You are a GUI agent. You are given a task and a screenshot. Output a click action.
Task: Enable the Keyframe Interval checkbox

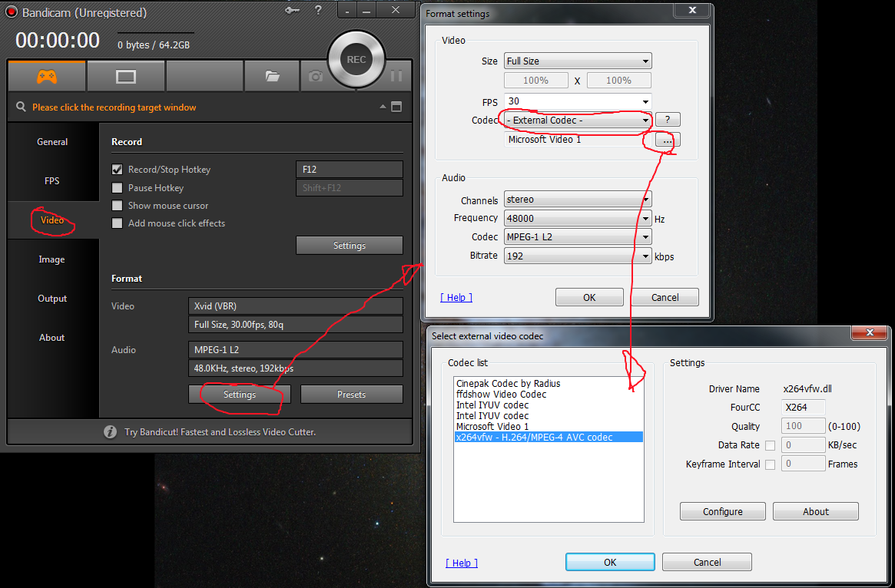pyautogui.click(x=770, y=464)
